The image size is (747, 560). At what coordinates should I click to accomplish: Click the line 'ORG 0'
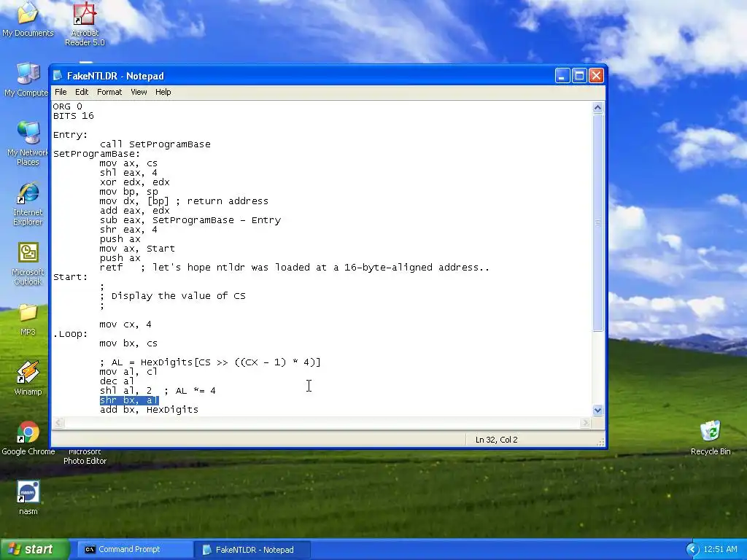[68, 106]
